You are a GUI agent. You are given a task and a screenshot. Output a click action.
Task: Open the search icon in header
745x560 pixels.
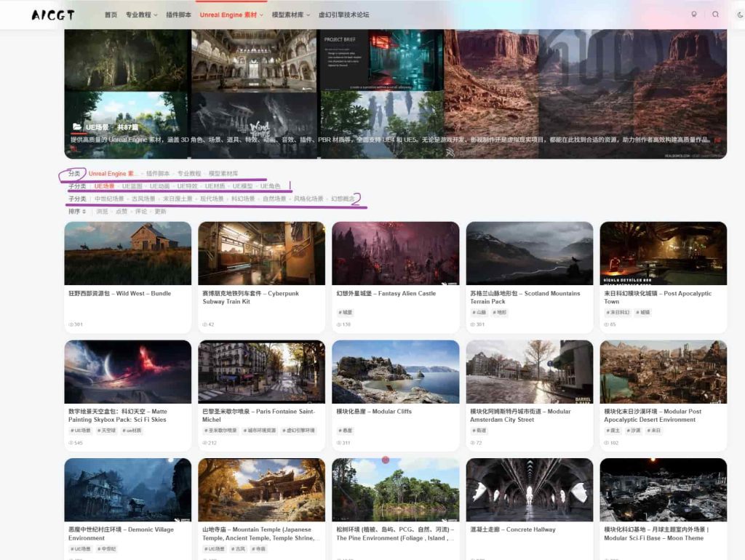pyautogui.click(x=715, y=15)
